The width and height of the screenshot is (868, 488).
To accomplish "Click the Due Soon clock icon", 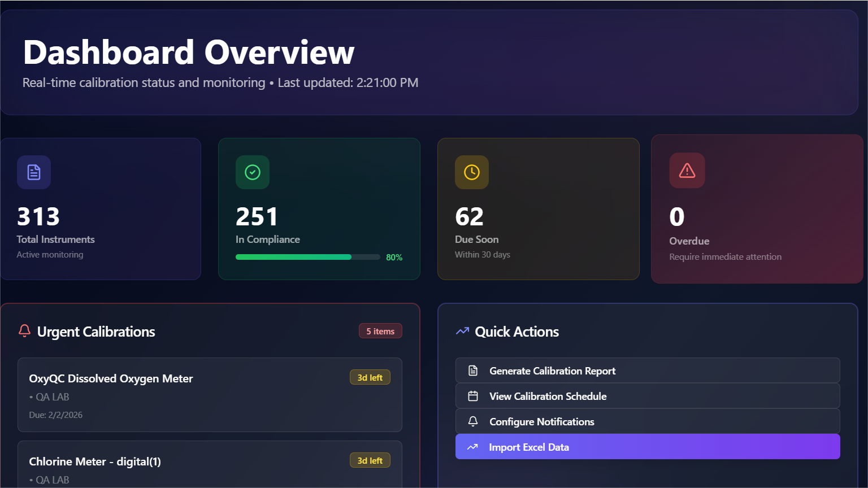I will (x=472, y=172).
